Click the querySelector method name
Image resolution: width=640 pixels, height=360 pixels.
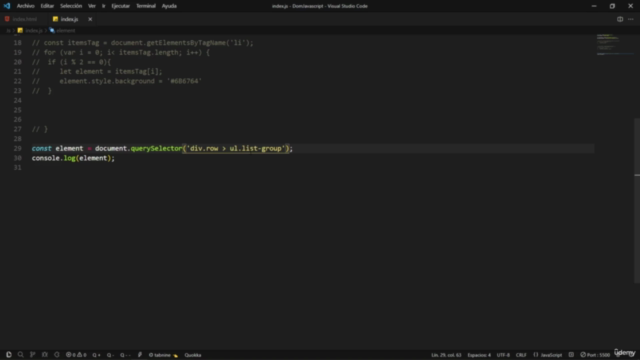coord(156,148)
